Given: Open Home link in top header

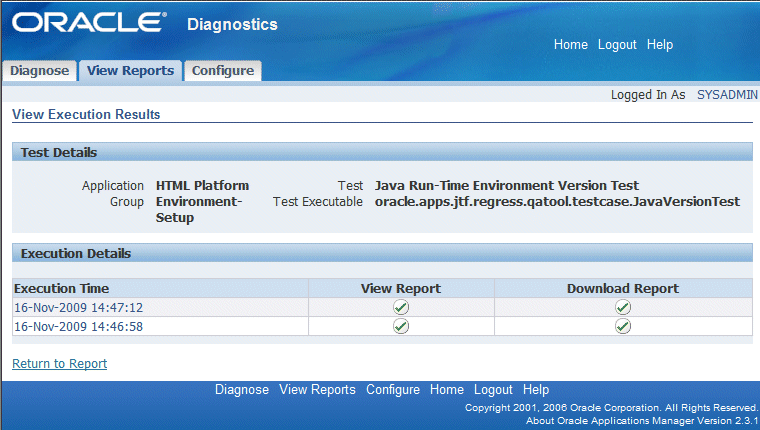Looking at the screenshot, I should (570, 45).
